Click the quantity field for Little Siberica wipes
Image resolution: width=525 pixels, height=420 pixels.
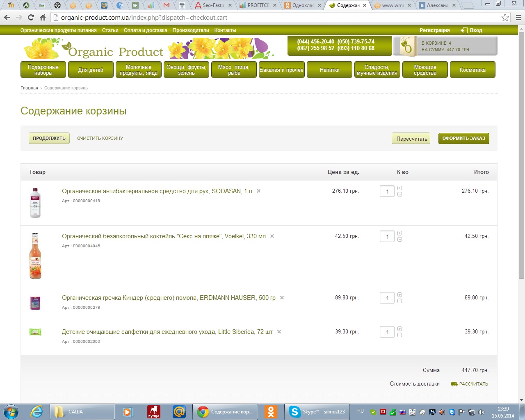pyautogui.click(x=387, y=332)
